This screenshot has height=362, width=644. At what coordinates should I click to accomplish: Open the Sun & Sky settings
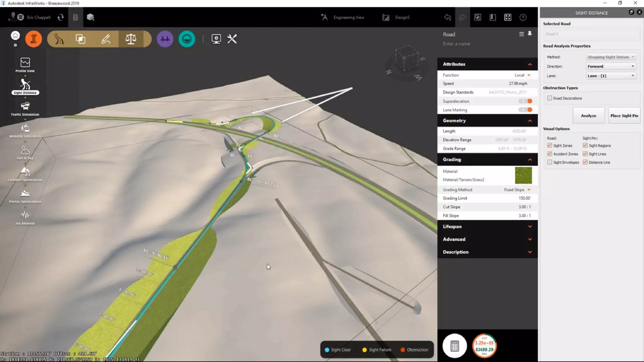click(x=25, y=150)
